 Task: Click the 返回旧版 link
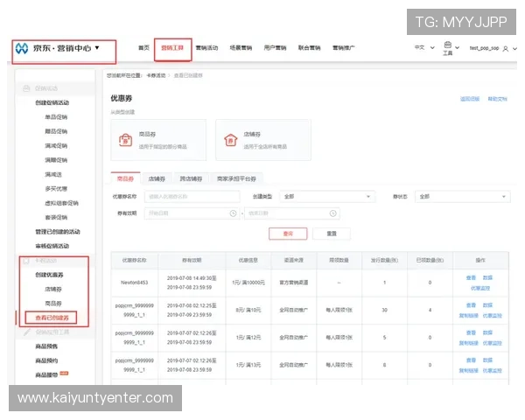coord(470,99)
